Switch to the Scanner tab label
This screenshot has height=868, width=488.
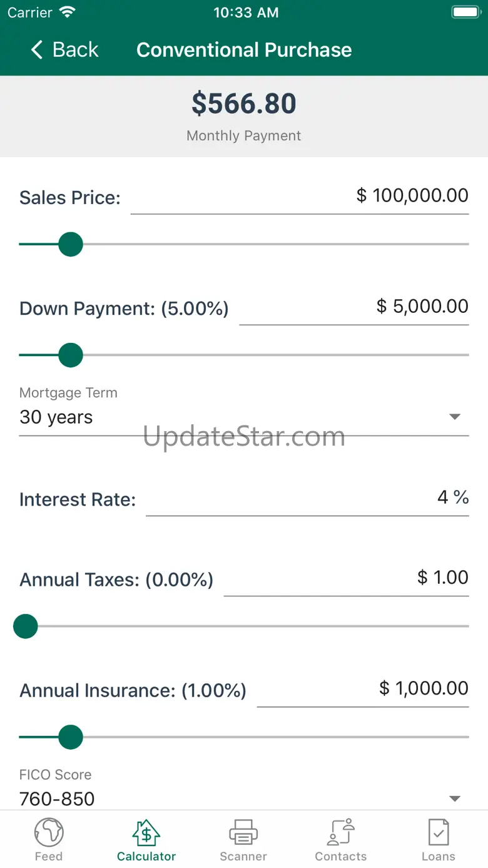(x=243, y=856)
